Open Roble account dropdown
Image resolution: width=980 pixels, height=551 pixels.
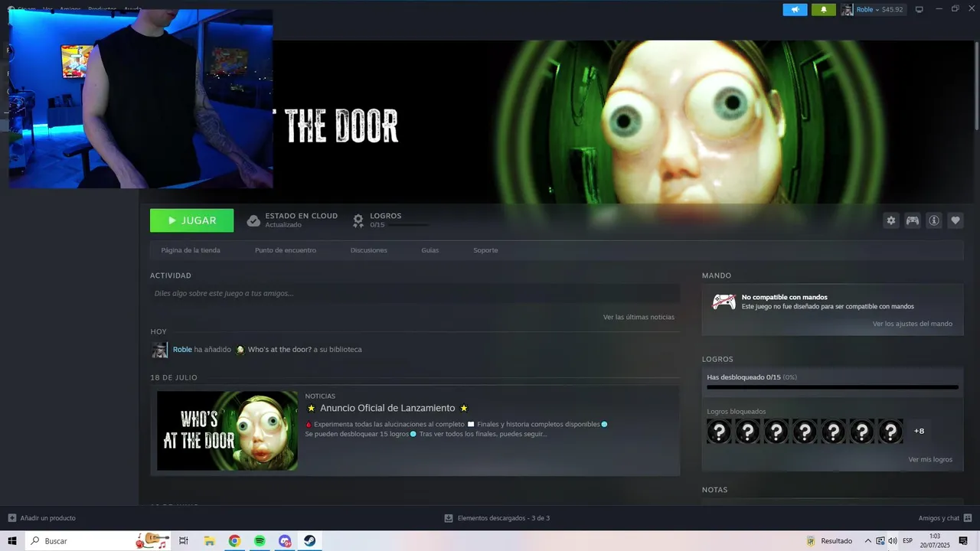[879, 9]
